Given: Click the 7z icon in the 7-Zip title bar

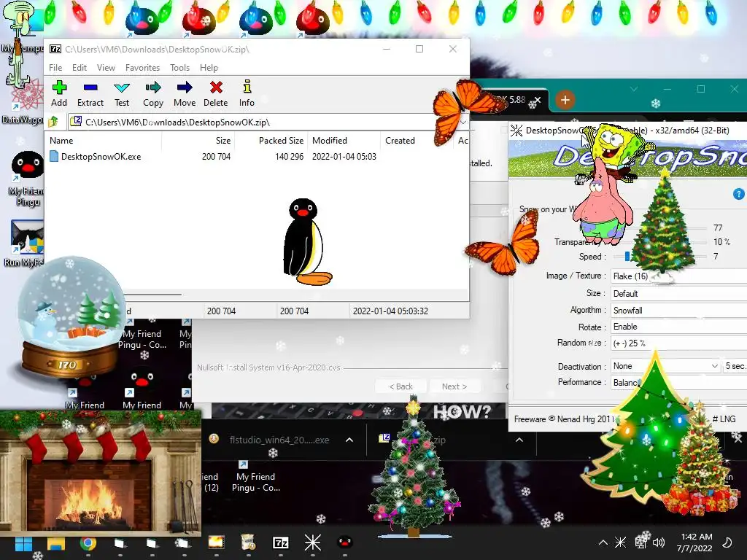Looking at the screenshot, I should click(55, 49).
